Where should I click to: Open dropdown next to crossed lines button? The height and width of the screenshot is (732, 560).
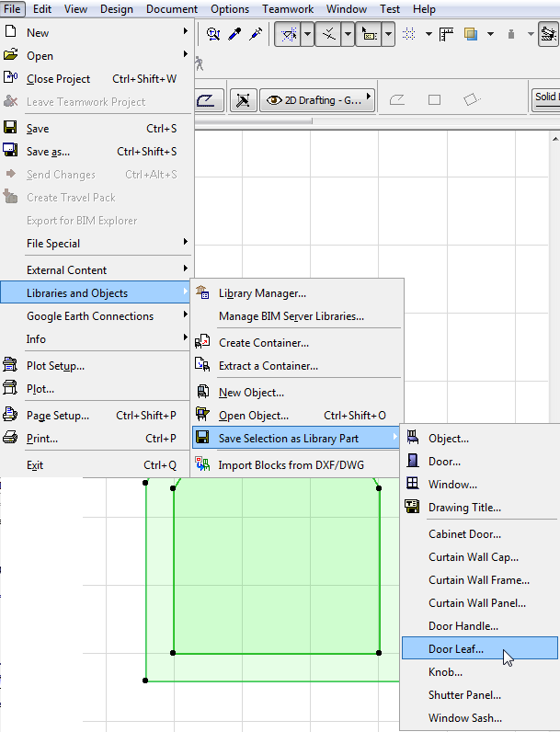click(348, 35)
